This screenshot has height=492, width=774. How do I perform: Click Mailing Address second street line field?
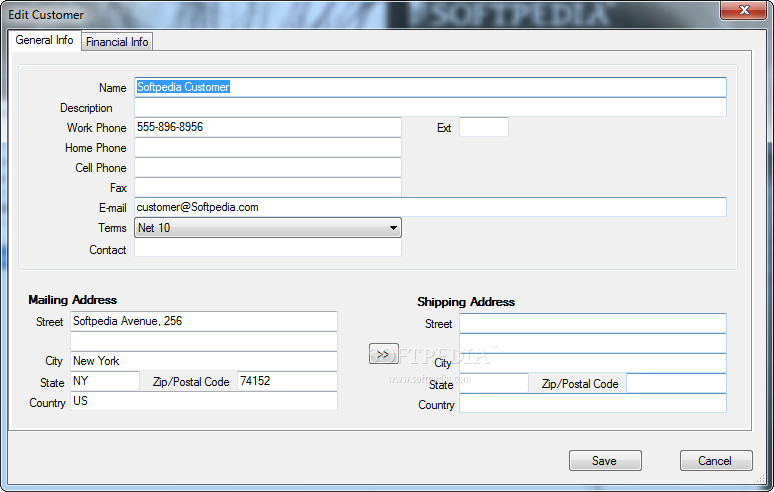pos(204,341)
